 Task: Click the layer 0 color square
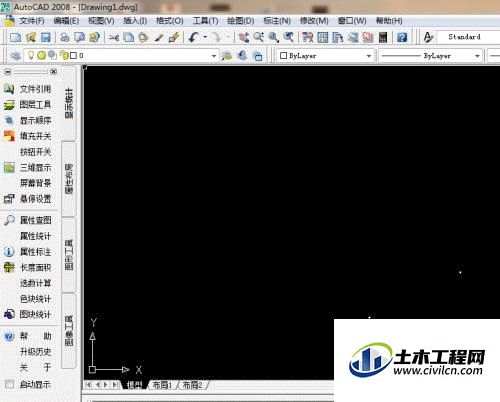tap(73, 56)
